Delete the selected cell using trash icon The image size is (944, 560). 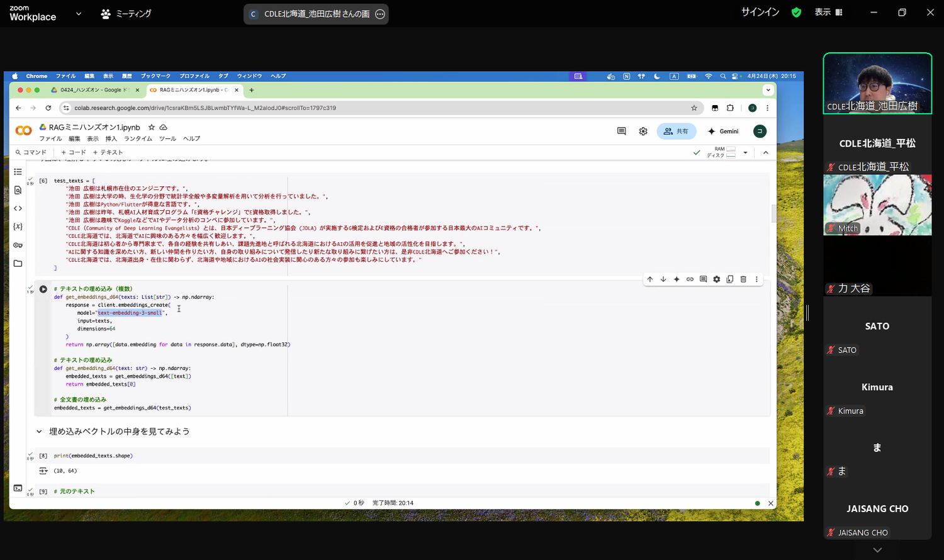[743, 279]
